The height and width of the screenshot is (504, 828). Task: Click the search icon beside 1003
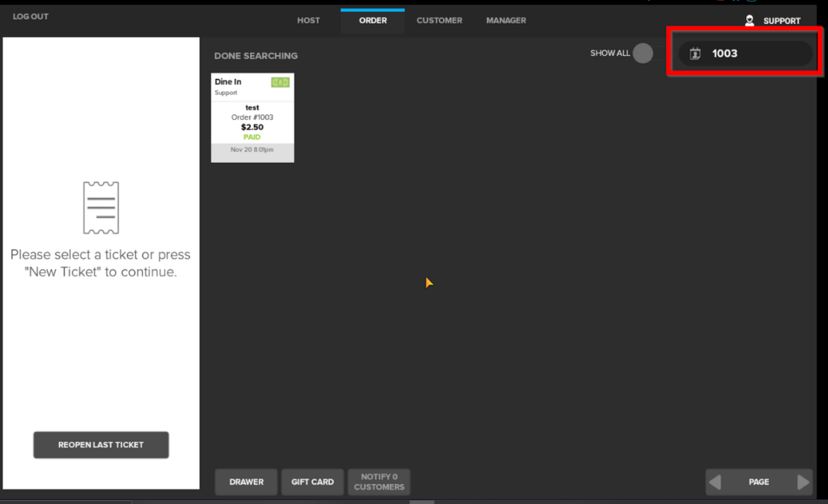coord(695,53)
